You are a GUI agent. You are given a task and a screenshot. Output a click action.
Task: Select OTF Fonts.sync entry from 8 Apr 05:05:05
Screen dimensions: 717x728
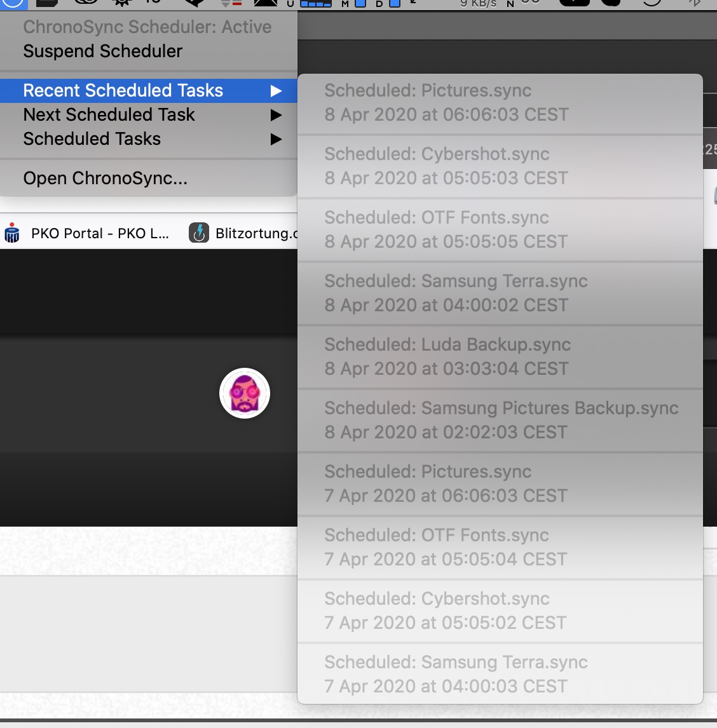tap(500, 230)
